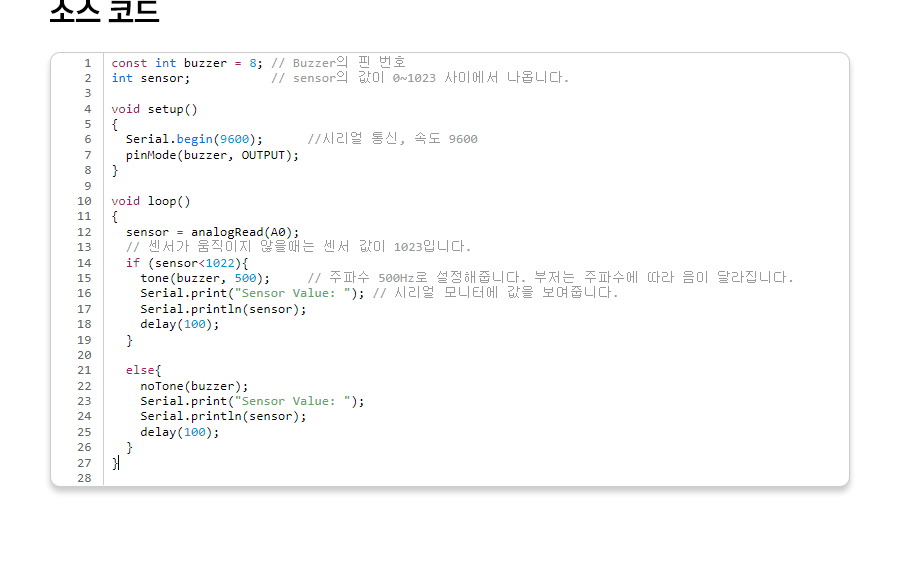
Task: Click "int sensor;" declaration on line 2
Action: [151, 78]
